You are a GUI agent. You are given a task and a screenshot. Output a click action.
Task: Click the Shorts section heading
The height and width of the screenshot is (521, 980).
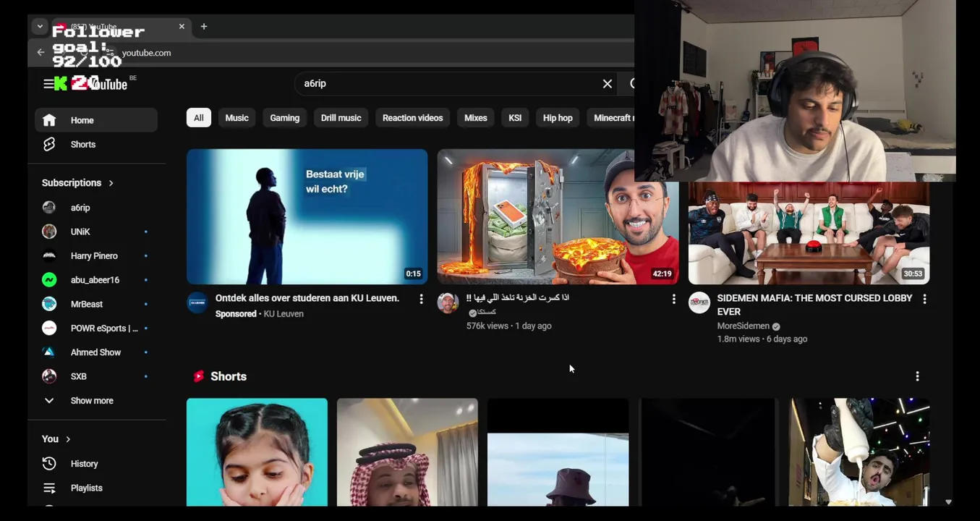[x=229, y=376]
